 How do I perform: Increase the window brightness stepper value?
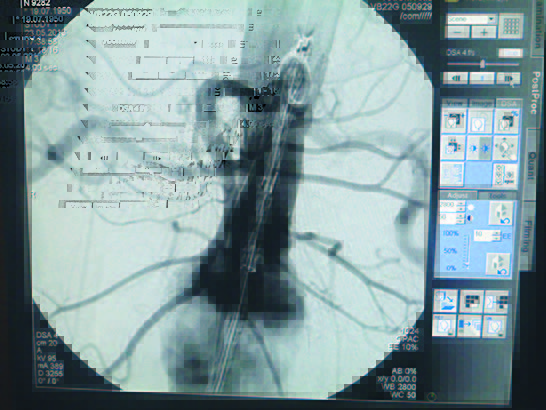click(x=461, y=204)
